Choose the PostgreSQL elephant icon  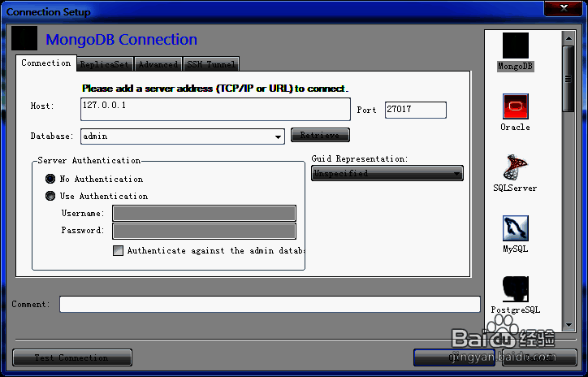click(x=515, y=288)
